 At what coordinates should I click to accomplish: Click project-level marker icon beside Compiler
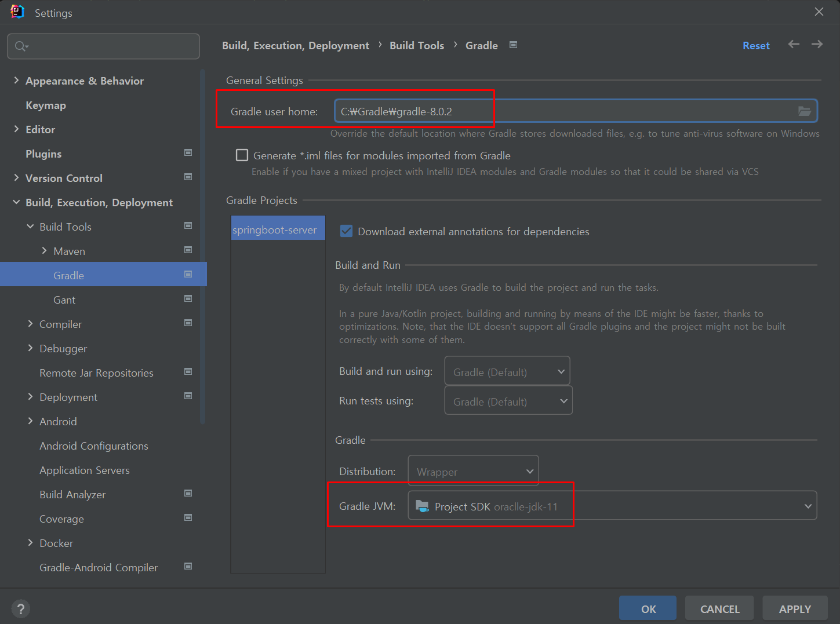[x=188, y=323]
